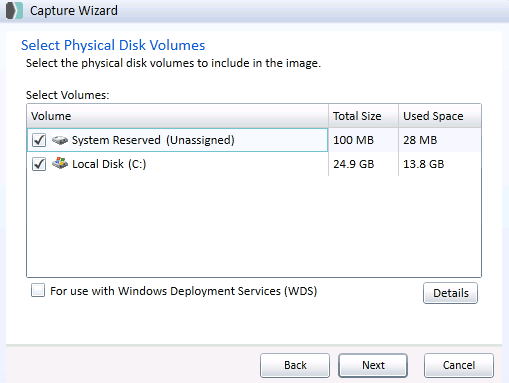The width and height of the screenshot is (509, 383).
Task: Proceed with the Next button
Action: [x=373, y=365]
